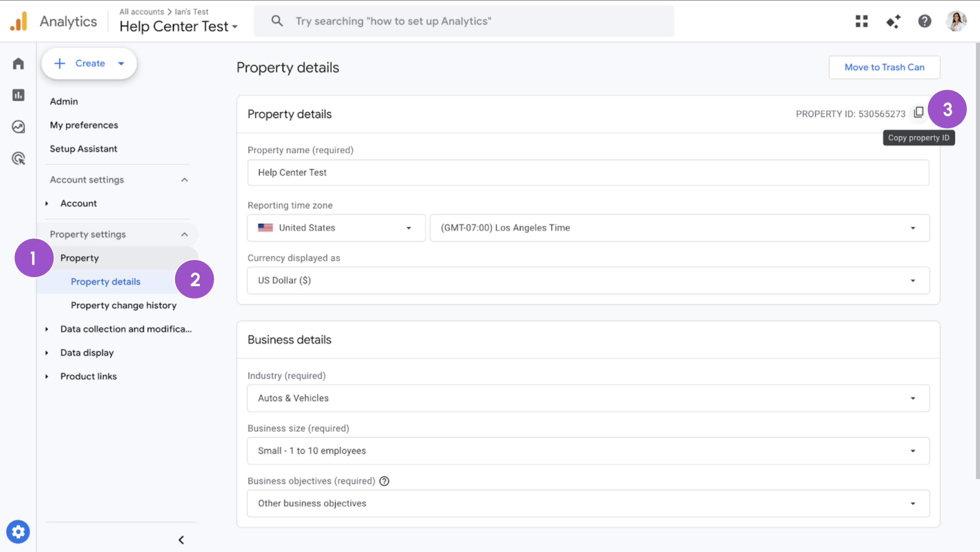Open the user profile avatar
The height and width of the screenshot is (552, 980).
point(956,21)
